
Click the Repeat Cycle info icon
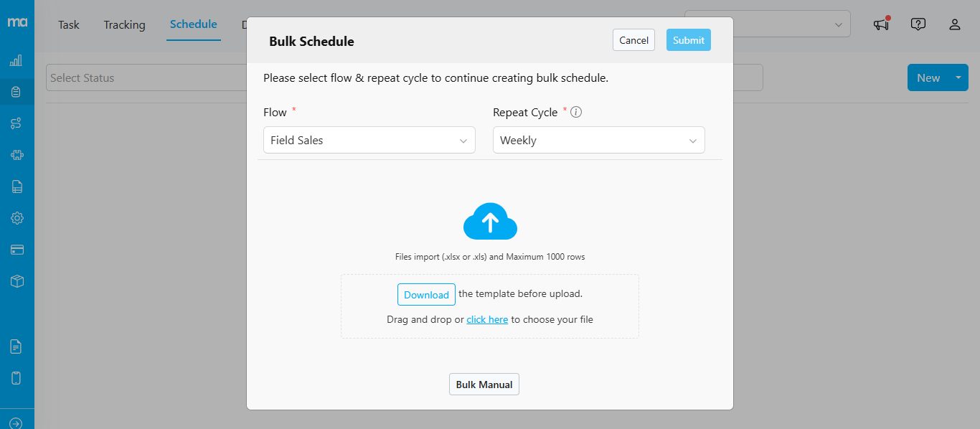pos(576,113)
